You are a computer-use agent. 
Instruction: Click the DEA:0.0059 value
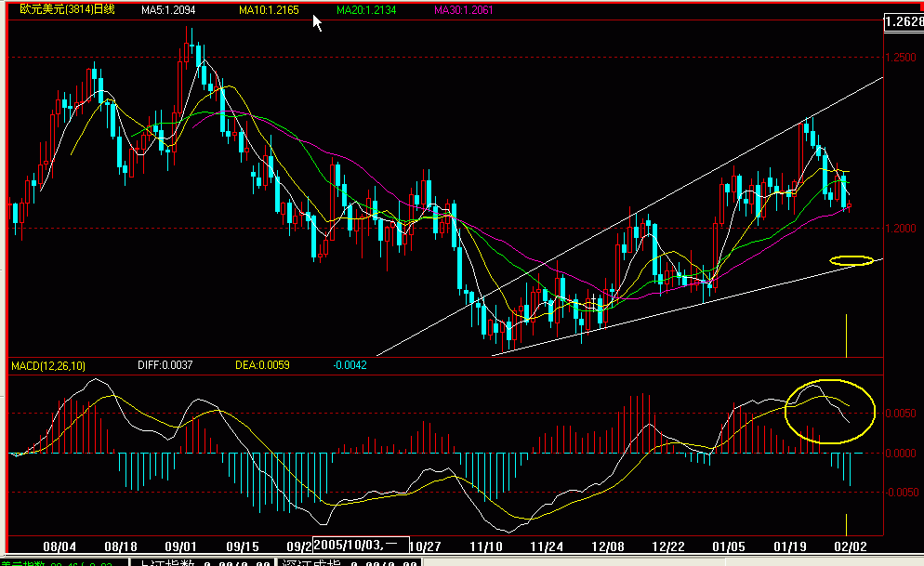pyautogui.click(x=262, y=365)
